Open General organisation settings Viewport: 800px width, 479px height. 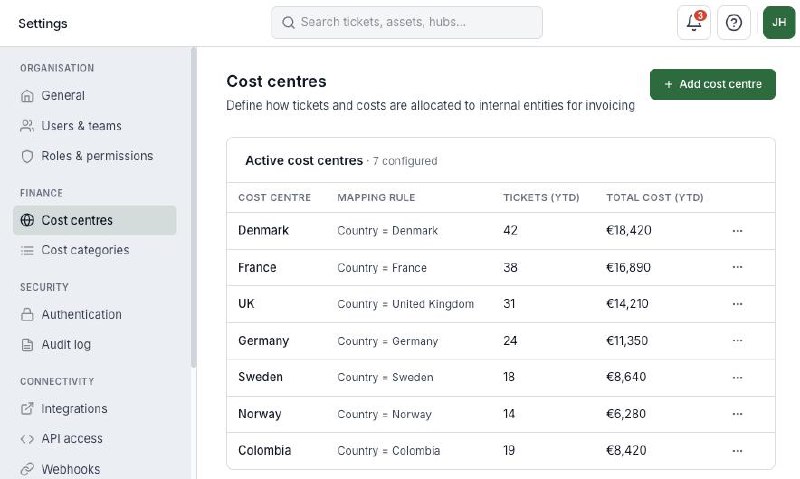(62, 96)
